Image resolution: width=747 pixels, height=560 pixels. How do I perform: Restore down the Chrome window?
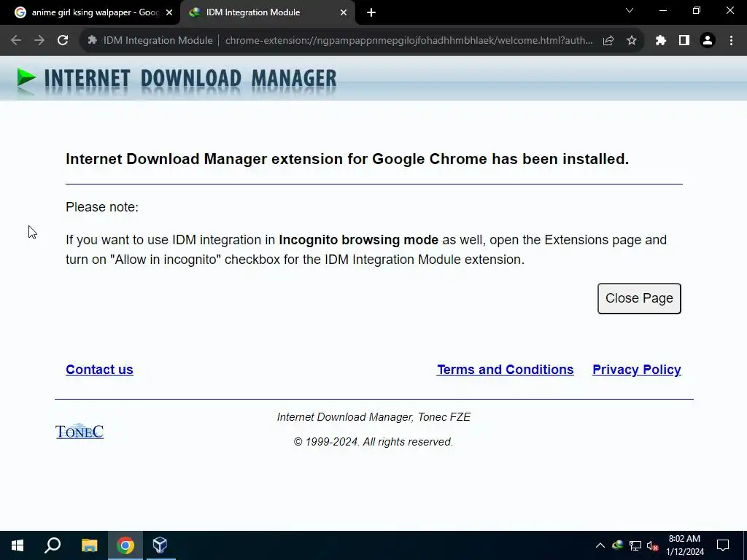(x=697, y=10)
